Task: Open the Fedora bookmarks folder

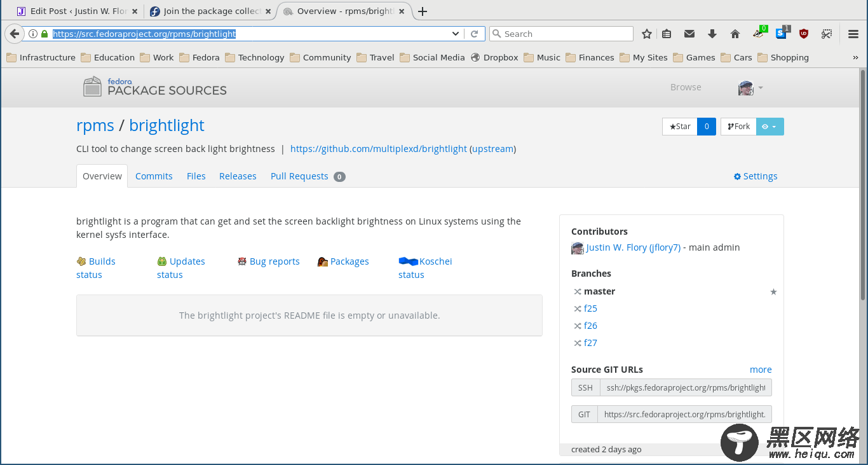Action: pyautogui.click(x=200, y=57)
